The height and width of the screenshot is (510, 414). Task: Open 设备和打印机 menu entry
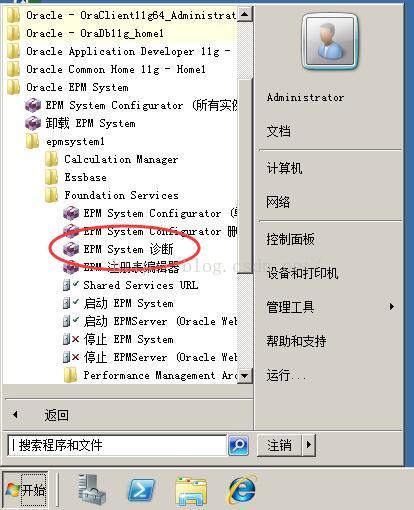pyautogui.click(x=302, y=273)
